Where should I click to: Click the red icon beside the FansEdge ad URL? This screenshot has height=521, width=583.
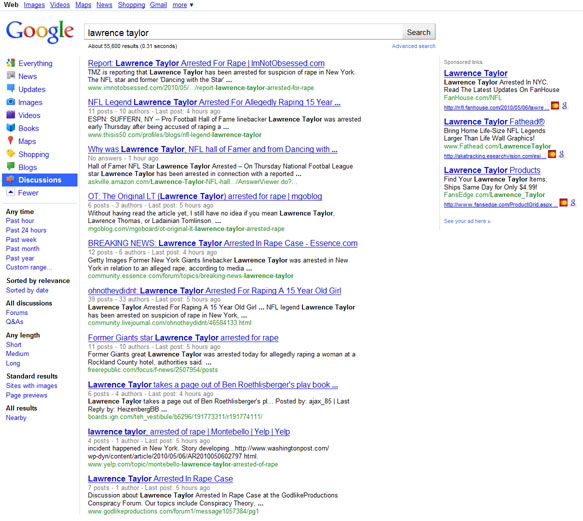564,202
